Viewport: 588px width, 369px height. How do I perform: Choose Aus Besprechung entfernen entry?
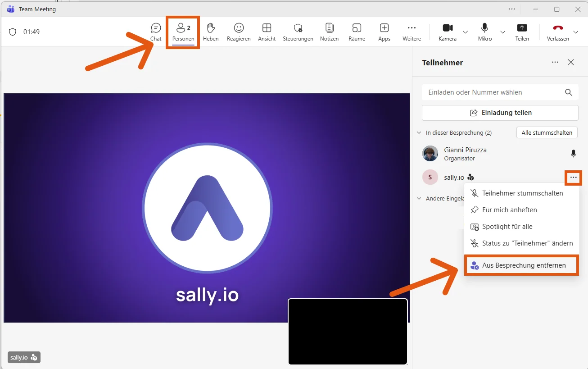(521, 265)
